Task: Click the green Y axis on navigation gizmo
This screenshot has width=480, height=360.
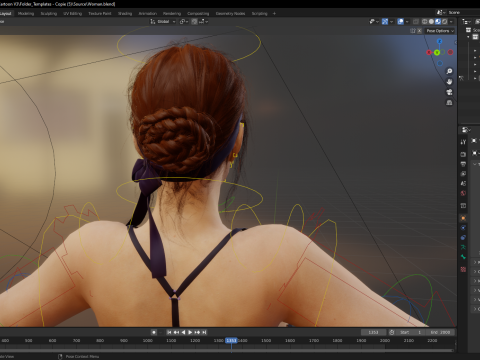Action: click(437, 52)
